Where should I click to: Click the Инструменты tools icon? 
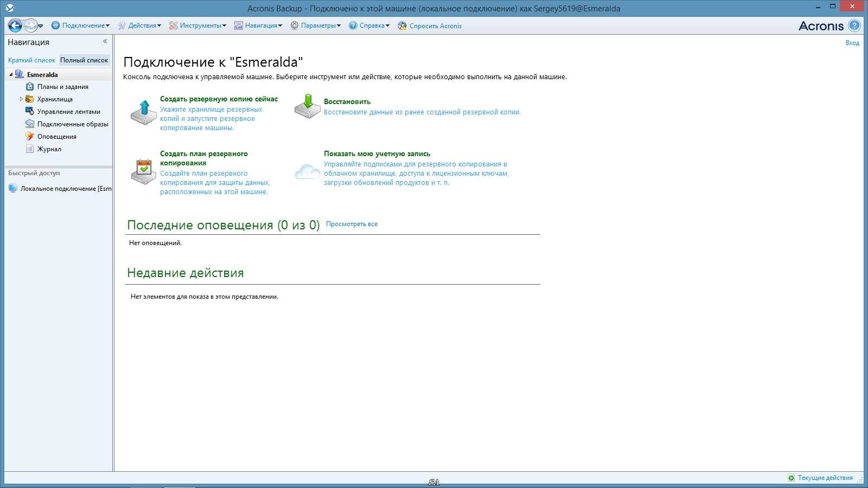(174, 25)
